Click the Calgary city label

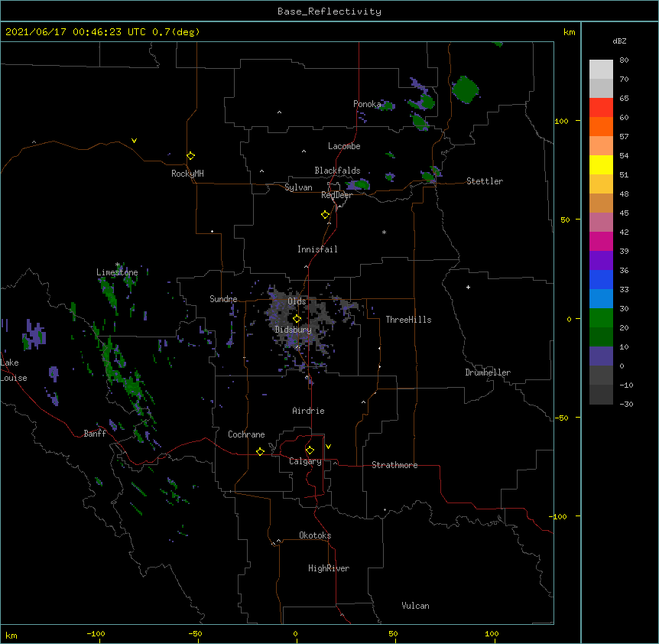pyautogui.click(x=306, y=461)
